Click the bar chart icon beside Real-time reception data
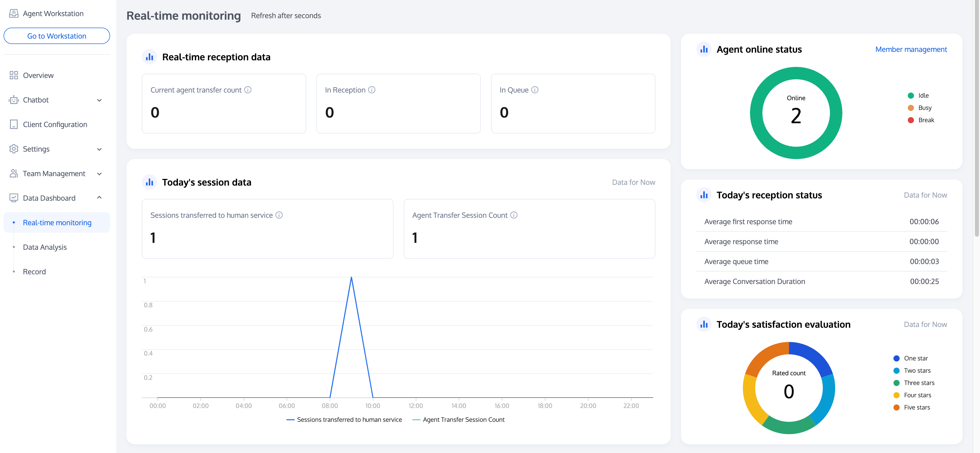 150,56
